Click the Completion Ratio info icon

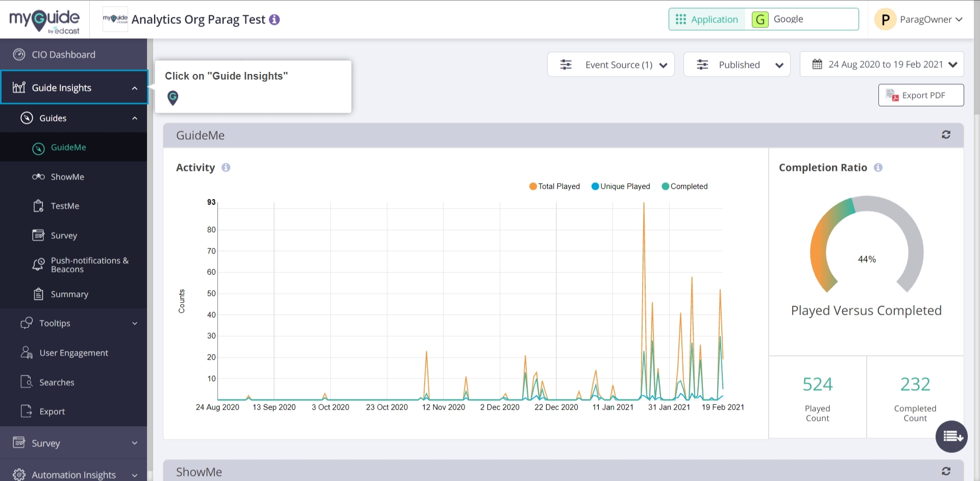[878, 167]
